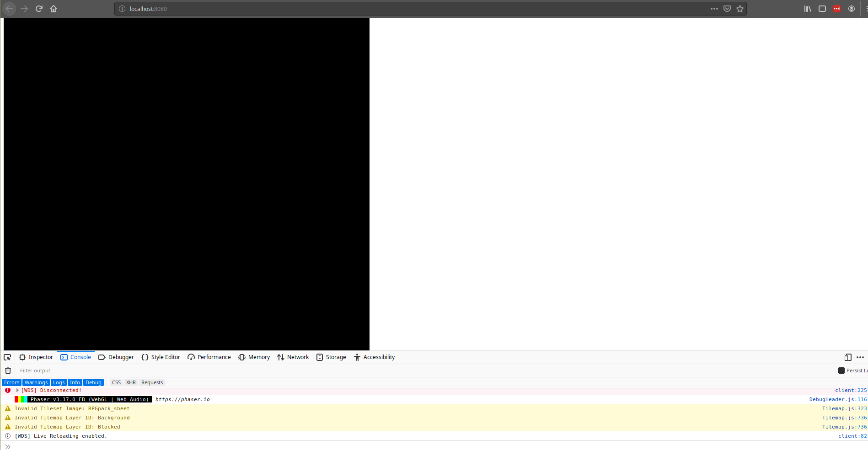Expand the WDS Disconnected error message
868x450 pixels.
(x=17, y=390)
